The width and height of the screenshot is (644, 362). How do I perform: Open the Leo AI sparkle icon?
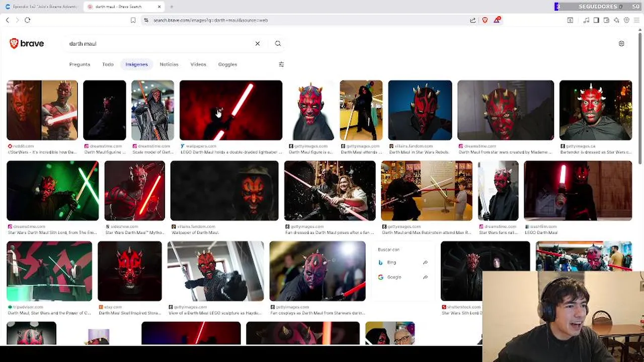(x=616, y=20)
